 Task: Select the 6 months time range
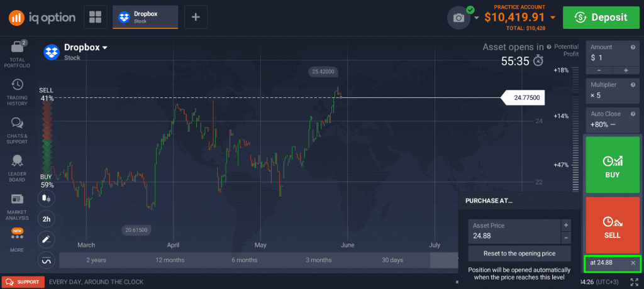[245, 260]
